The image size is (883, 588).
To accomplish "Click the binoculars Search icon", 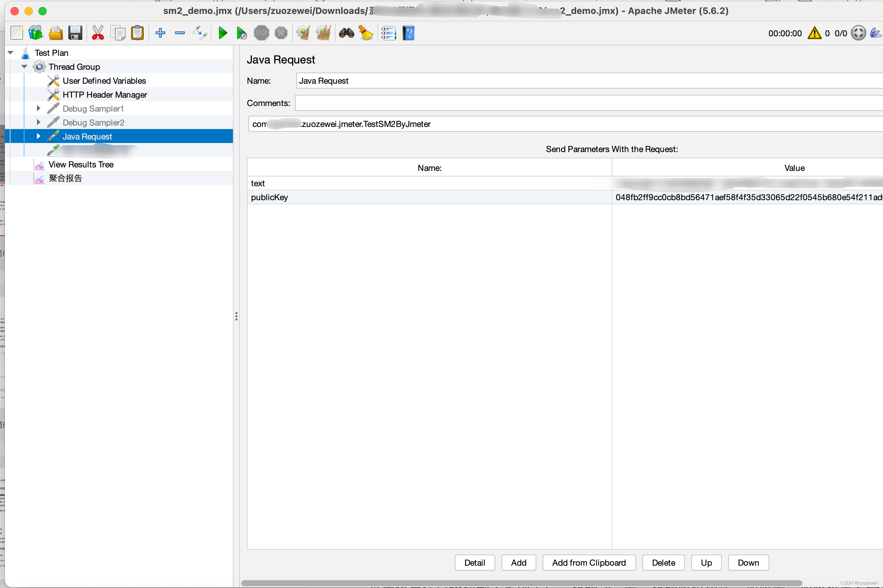I will (346, 33).
